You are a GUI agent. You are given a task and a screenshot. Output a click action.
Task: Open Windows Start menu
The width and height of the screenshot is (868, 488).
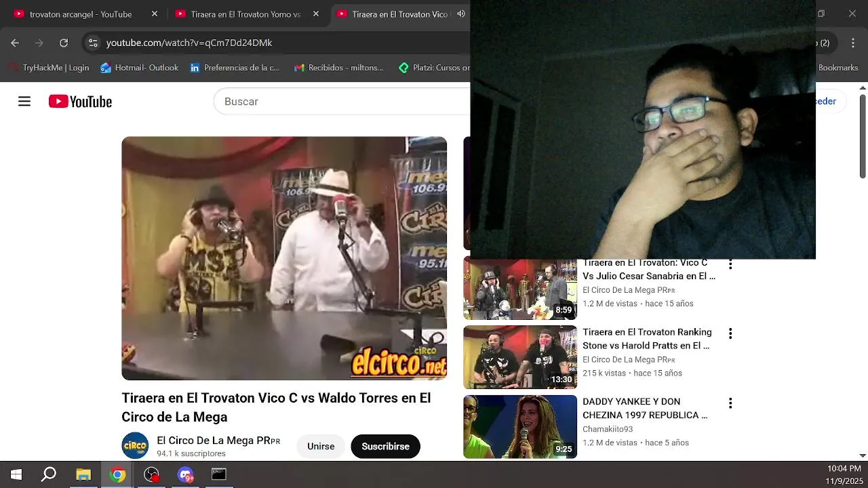16,474
